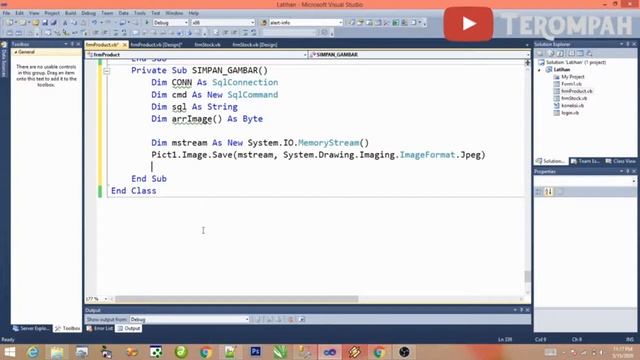The height and width of the screenshot is (360, 640).
Task: Open the SIMPAN_GAMBAR method dropdown
Action: [420, 54]
